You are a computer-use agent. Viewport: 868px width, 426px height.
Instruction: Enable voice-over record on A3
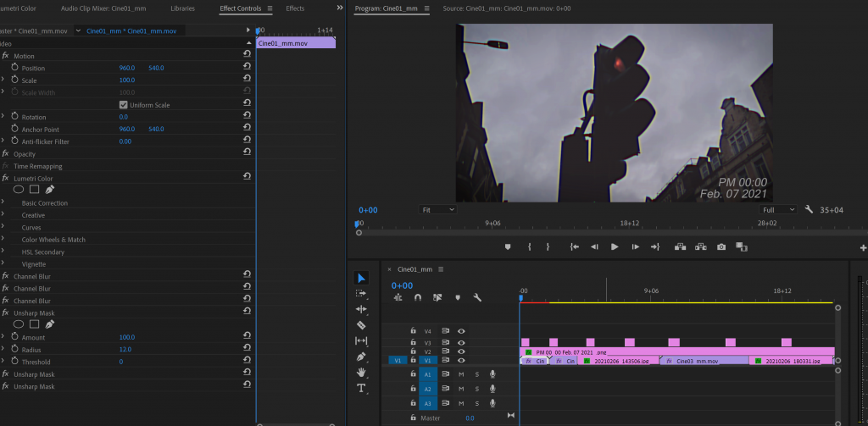click(492, 403)
